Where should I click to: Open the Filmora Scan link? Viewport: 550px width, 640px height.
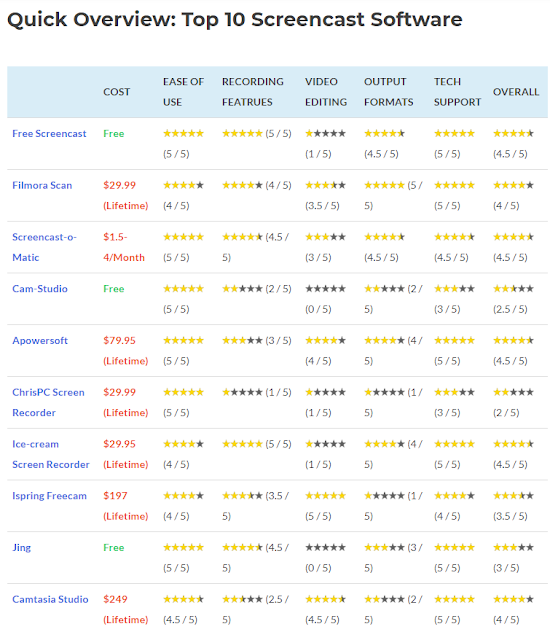click(x=42, y=185)
